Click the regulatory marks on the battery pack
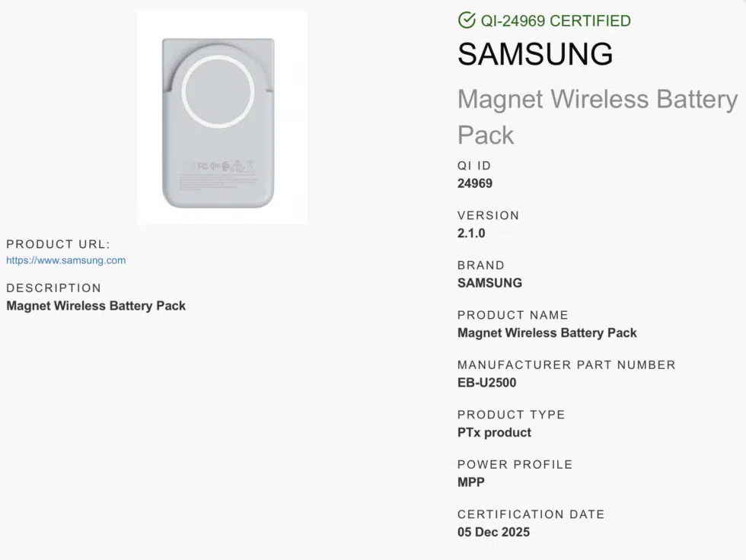This screenshot has width=746, height=560. click(x=225, y=165)
